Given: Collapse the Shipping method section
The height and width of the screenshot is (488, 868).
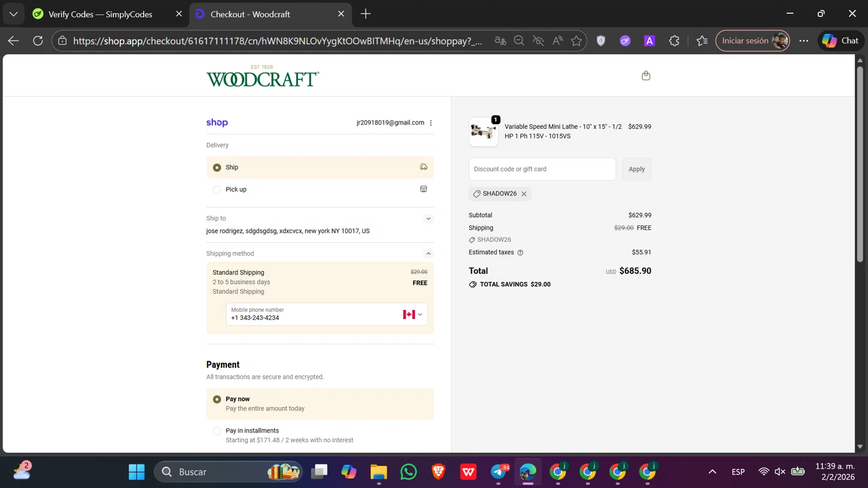Looking at the screenshot, I should click(428, 254).
